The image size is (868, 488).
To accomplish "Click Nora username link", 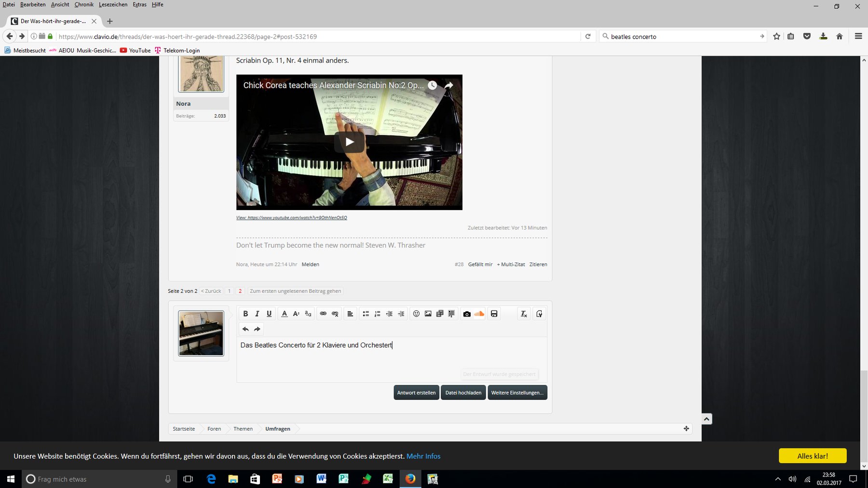I will (183, 104).
